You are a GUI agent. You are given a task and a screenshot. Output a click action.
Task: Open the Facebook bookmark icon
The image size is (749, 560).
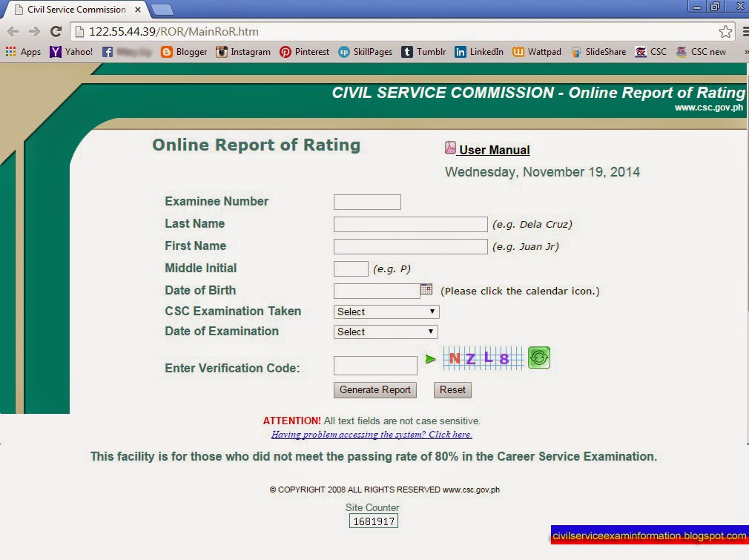108,52
